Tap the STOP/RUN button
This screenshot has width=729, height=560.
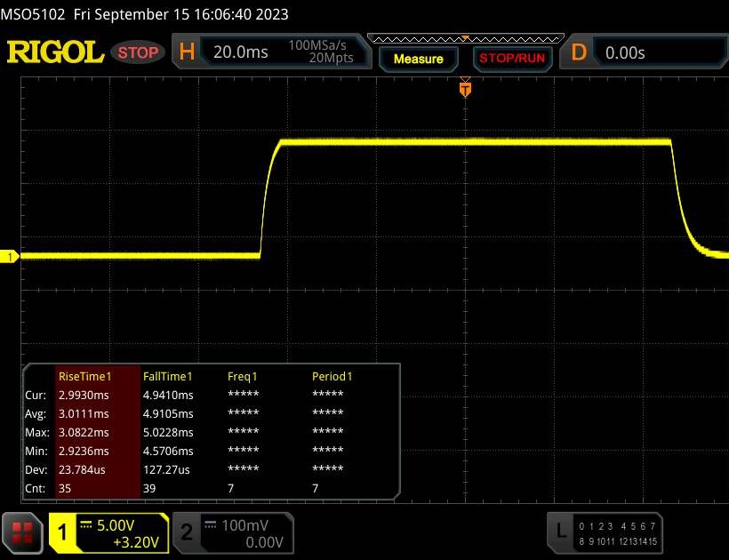512,59
